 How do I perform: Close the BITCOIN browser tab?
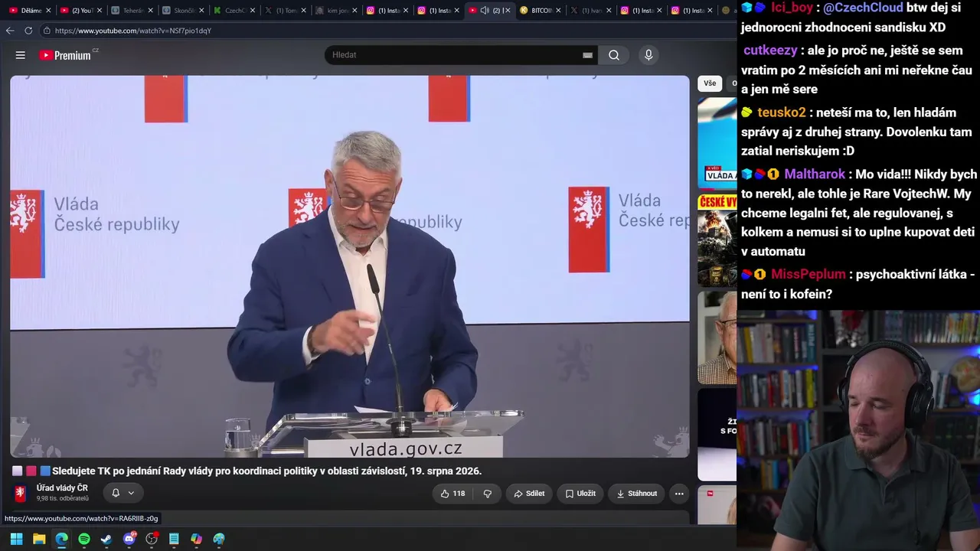click(x=558, y=11)
